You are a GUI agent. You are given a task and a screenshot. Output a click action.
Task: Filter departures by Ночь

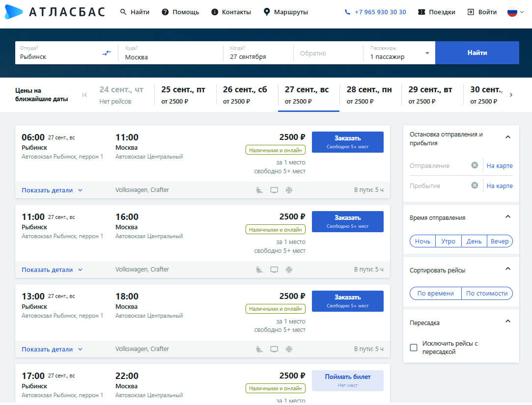click(422, 241)
